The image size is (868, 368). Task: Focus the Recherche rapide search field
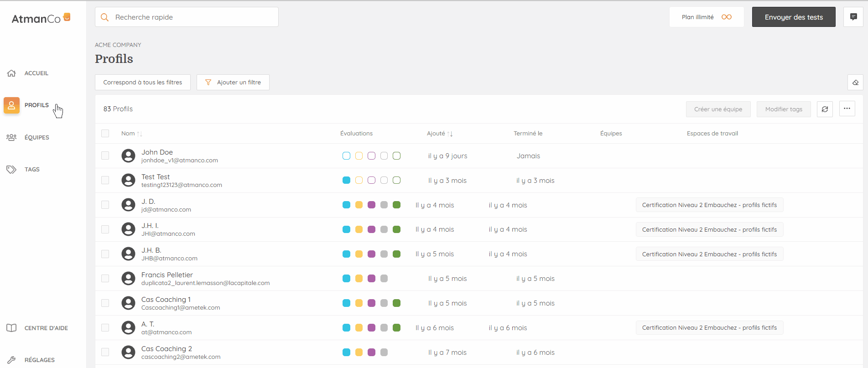pos(187,17)
